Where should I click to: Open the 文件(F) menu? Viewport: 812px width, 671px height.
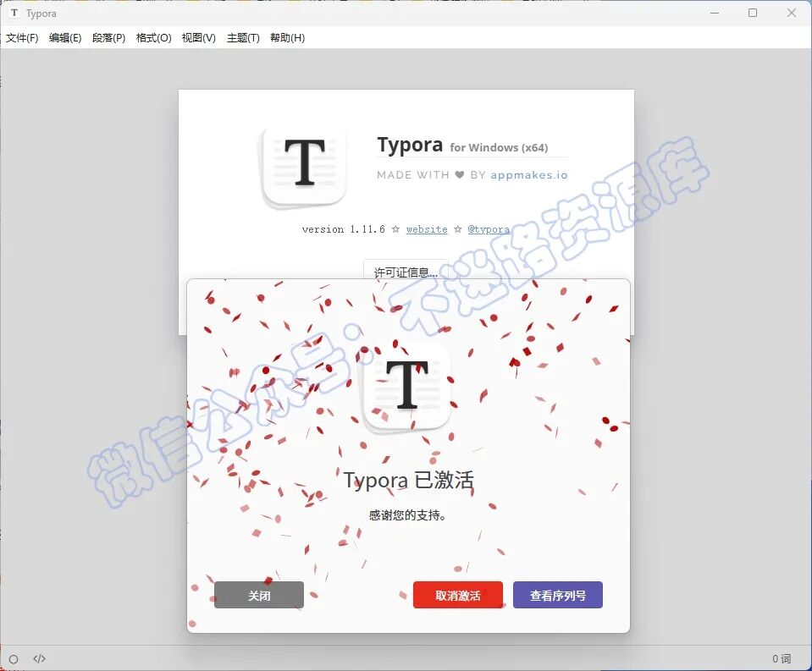click(x=22, y=38)
